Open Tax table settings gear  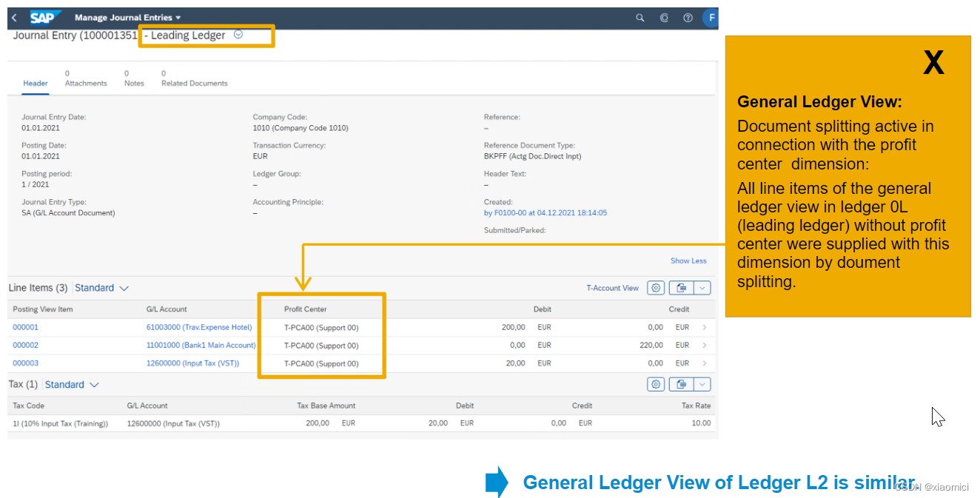tap(656, 384)
